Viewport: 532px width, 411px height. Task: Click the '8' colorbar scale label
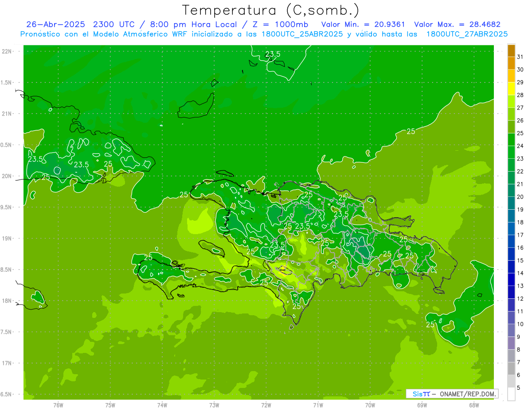click(519, 349)
